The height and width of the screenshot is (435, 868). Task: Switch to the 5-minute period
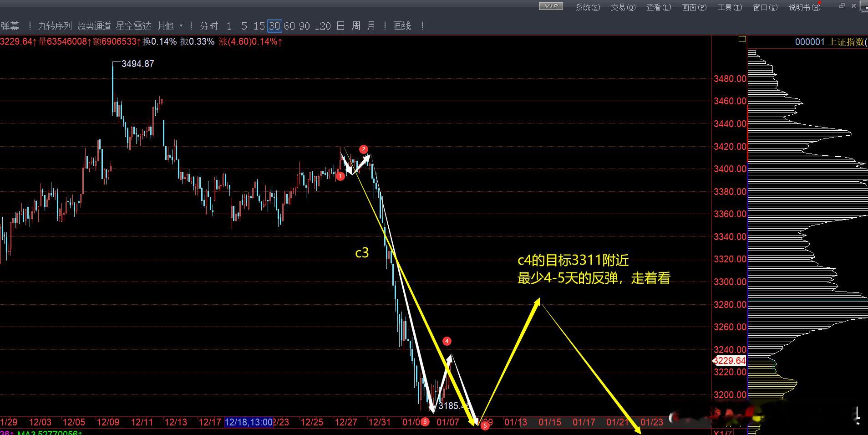[x=244, y=26]
